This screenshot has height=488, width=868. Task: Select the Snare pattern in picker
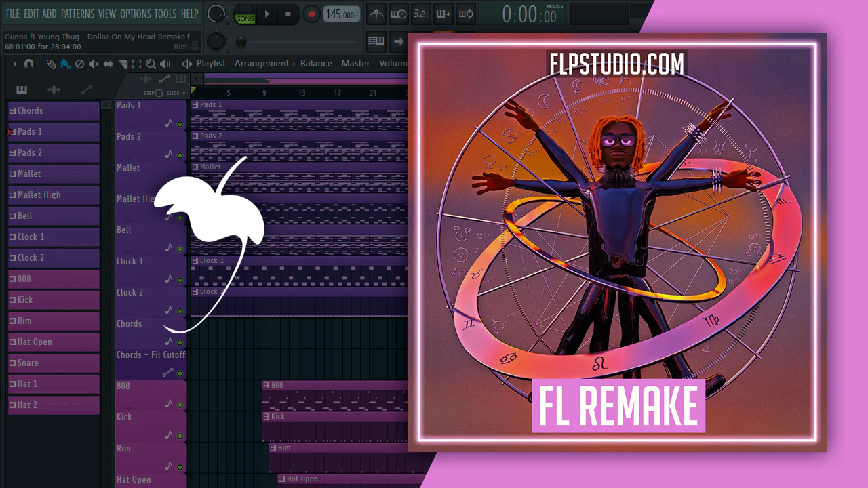click(54, 363)
